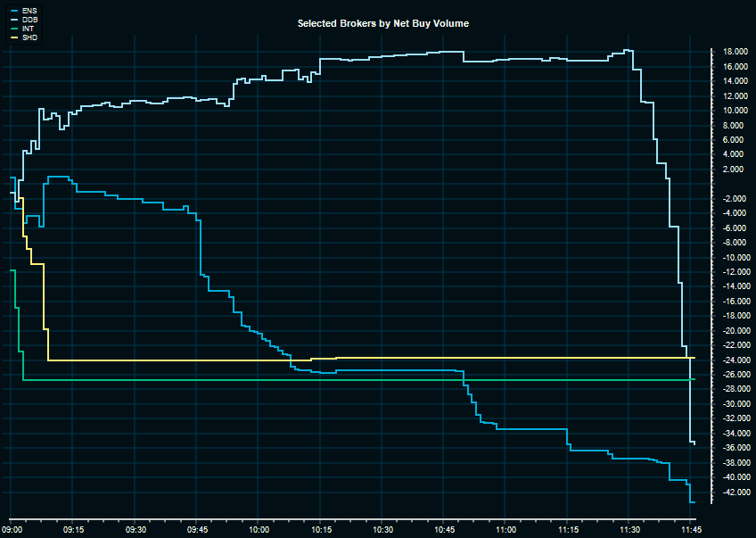This screenshot has width=756, height=538.
Task: Click the 09:00 time axis label
Action: [x=12, y=529]
